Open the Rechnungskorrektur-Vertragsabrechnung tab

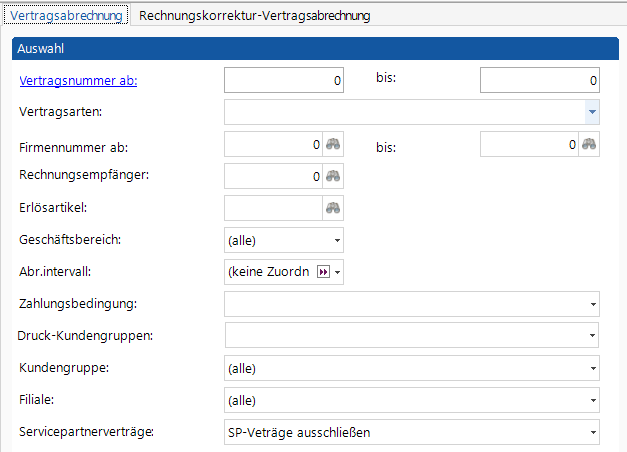point(254,16)
